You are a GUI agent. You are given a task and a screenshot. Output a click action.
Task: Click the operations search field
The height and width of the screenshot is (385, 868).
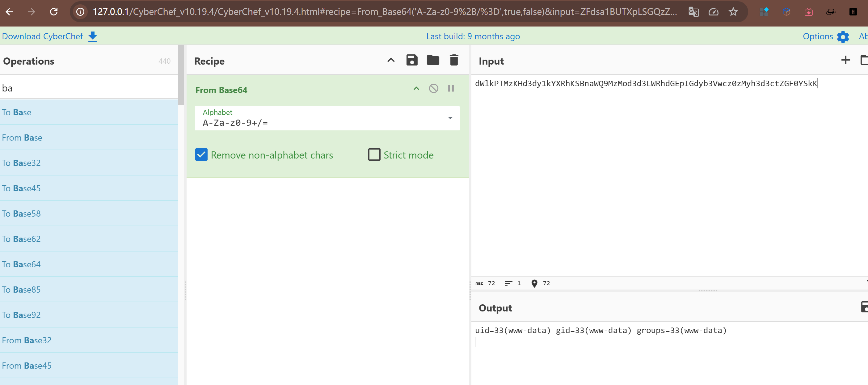(89, 88)
